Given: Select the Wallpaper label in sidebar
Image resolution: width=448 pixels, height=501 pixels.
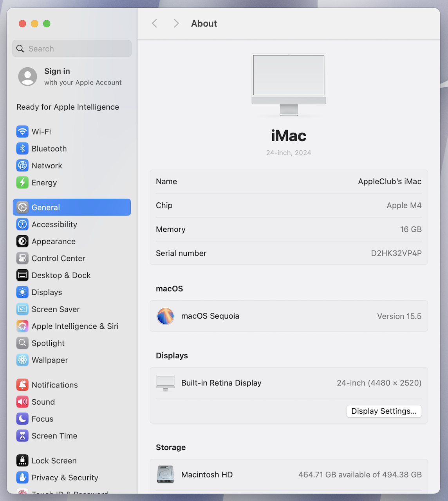Looking at the screenshot, I should click(x=50, y=360).
